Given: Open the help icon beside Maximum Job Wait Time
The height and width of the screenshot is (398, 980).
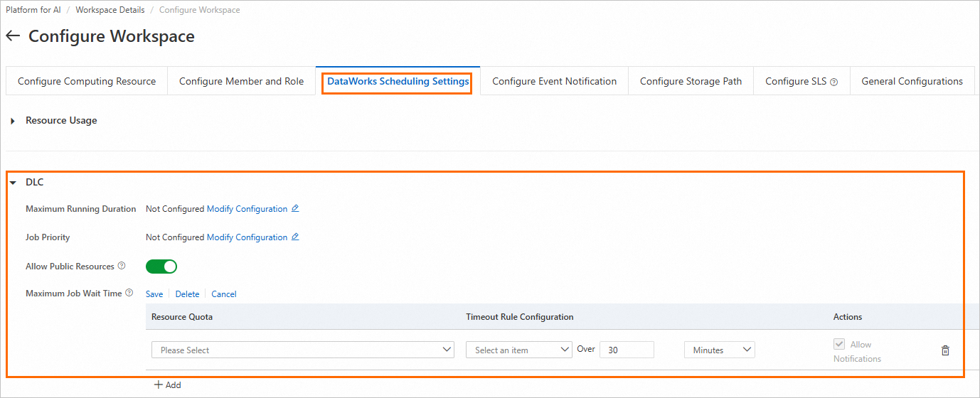Looking at the screenshot, I should pos(129,293).
